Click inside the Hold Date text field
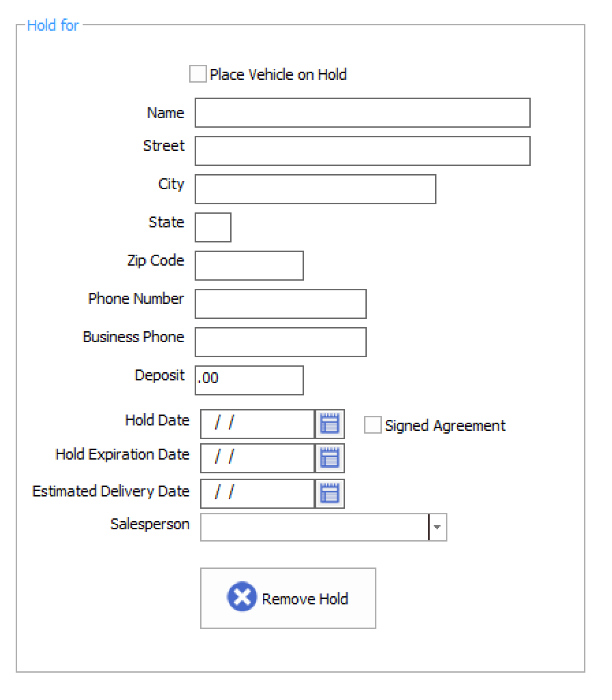This screenshot has width=612, height=700. [257, 424]
